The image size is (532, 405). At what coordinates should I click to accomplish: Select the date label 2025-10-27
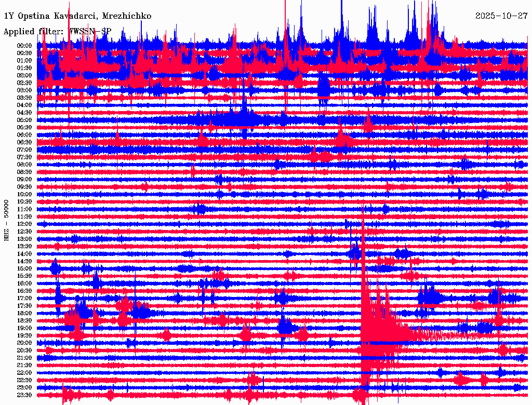[x=501, y=16]
